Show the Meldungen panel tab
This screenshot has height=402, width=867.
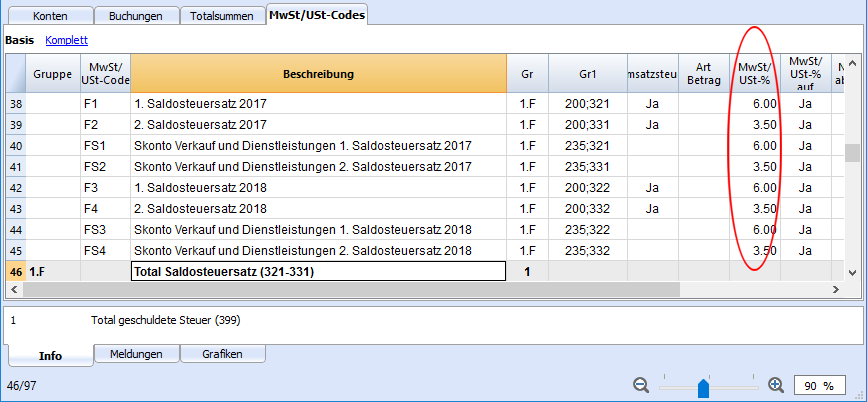(136, 354)
